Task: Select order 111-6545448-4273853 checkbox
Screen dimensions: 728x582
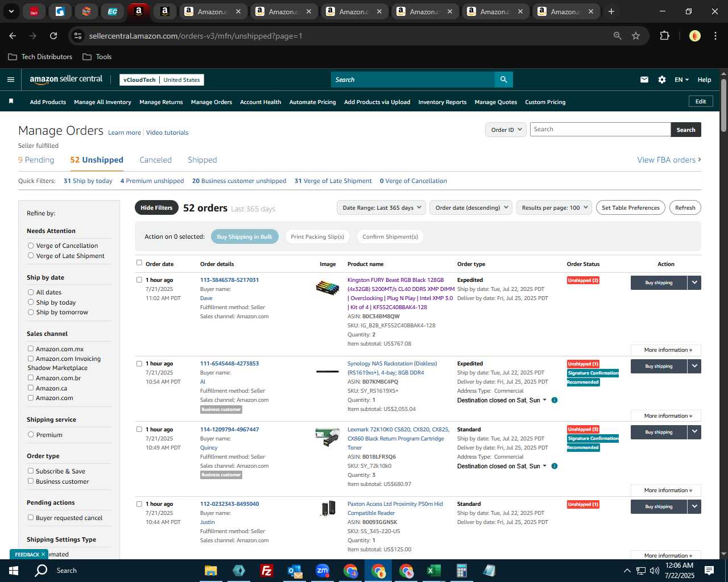Action: [x=139, y=363]
